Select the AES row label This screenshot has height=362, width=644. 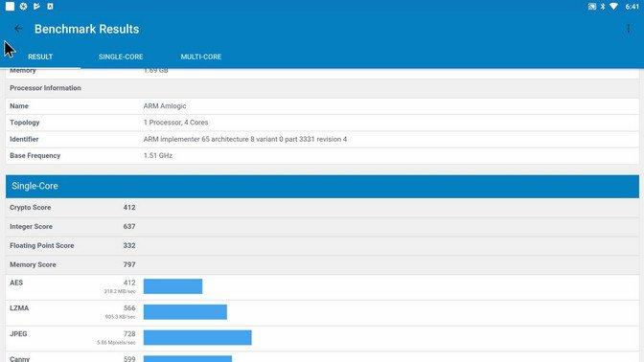coord(16,283)
